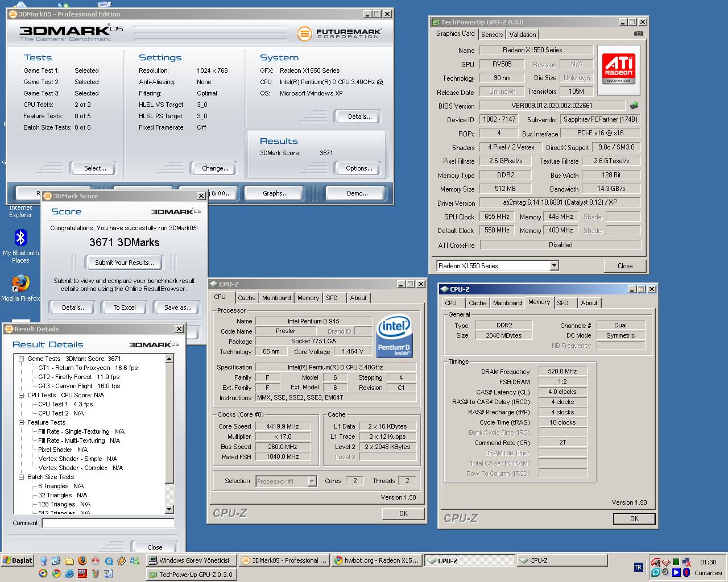
Task: Open Windows Messenger quick launch icon
Action: pyautogui.click(x=134, y=560)
